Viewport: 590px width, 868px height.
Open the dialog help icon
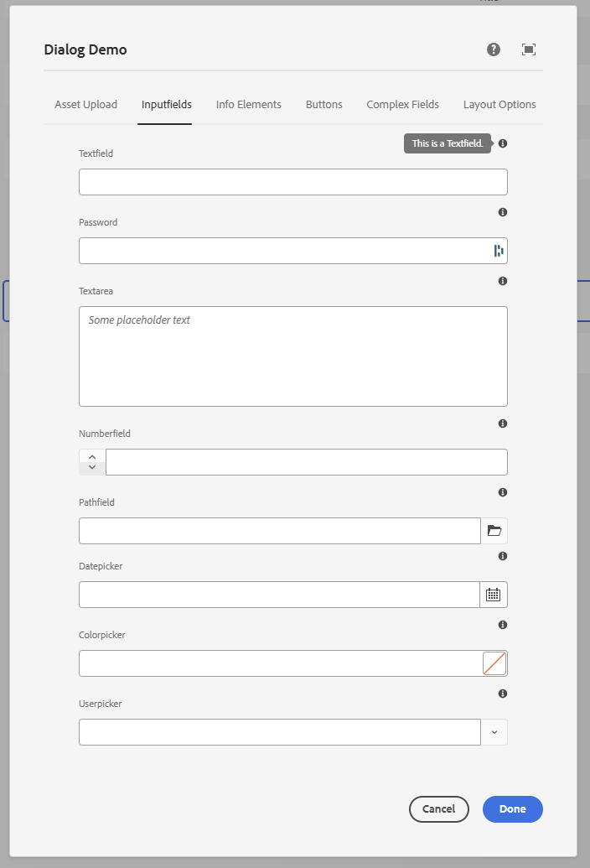[x=493, y=49]
